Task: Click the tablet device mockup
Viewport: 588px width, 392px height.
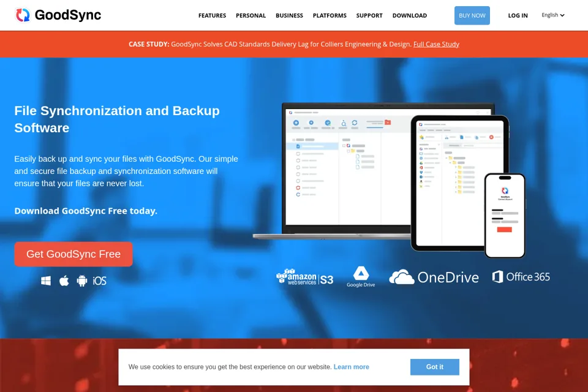Action: coord(460,183)
